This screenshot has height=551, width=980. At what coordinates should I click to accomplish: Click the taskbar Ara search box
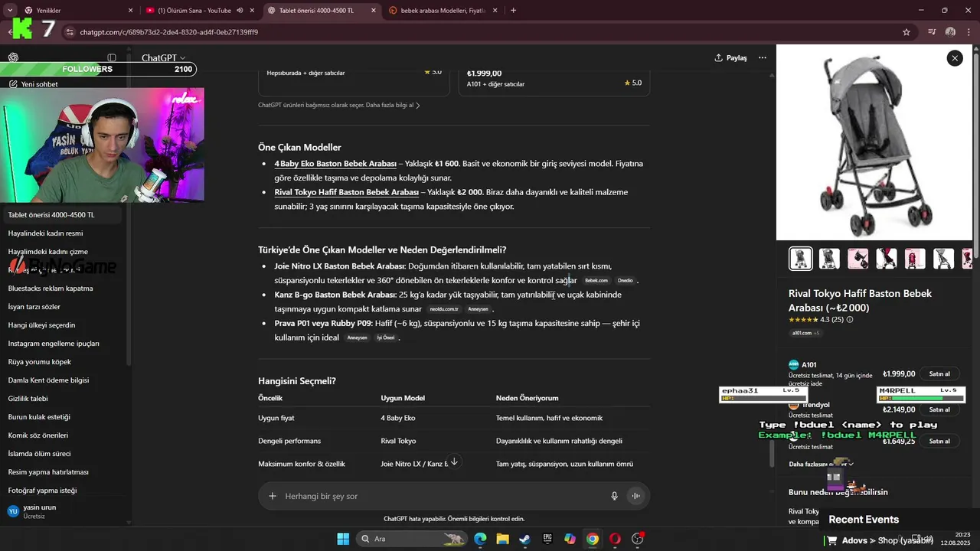412,539
